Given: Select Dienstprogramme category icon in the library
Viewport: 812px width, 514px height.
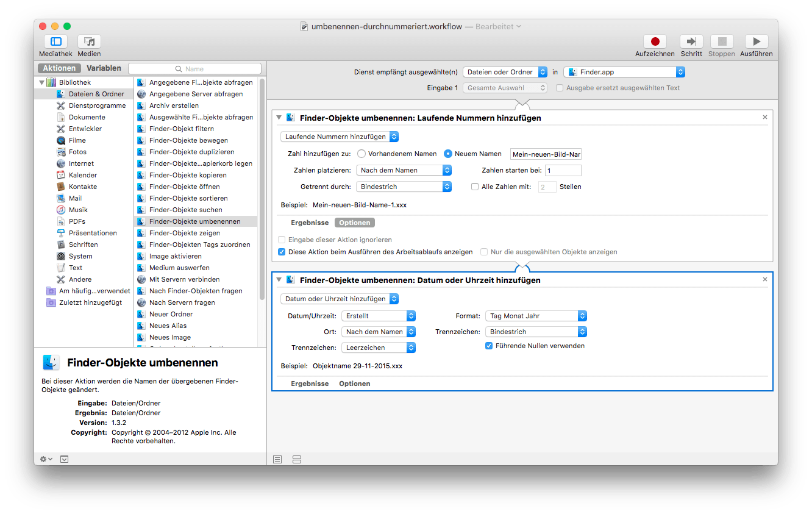Looking at the screenshot, I should [x=61, y=105].
